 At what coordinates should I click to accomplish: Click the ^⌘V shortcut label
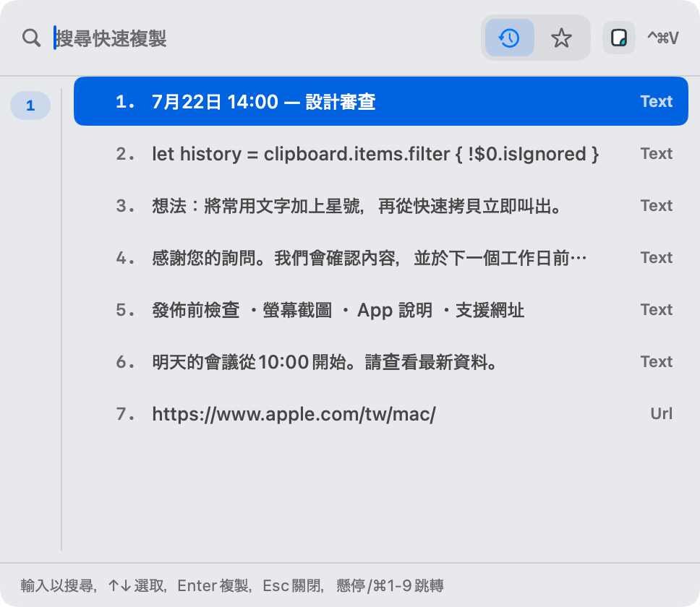click(663, 38)
